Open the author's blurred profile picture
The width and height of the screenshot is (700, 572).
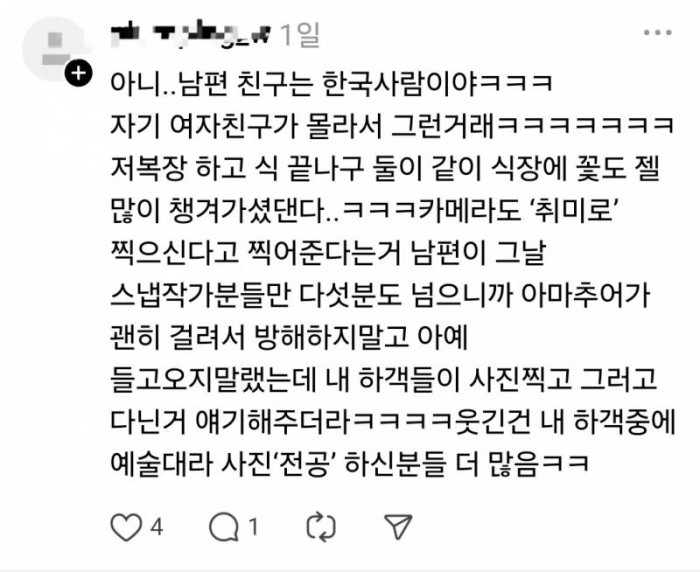(54, 49)
